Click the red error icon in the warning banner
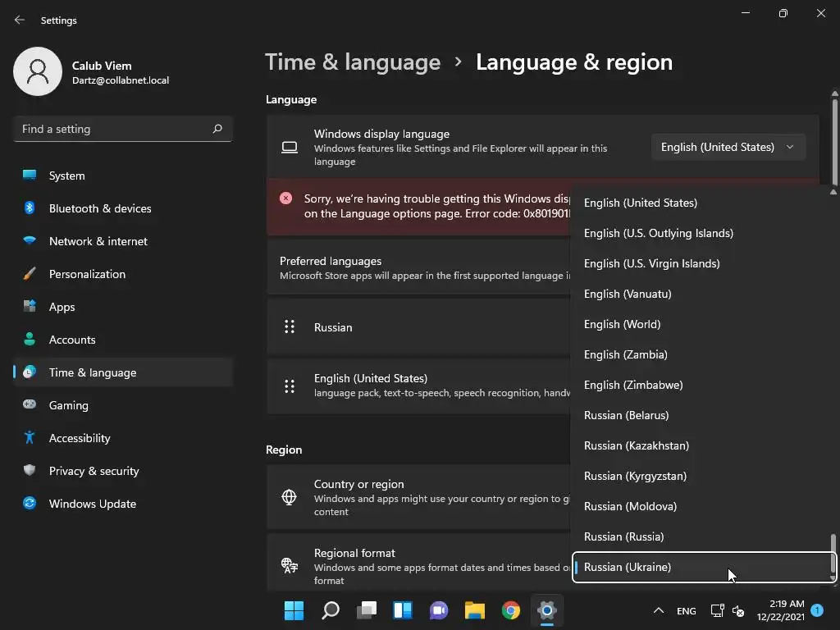 286,199
